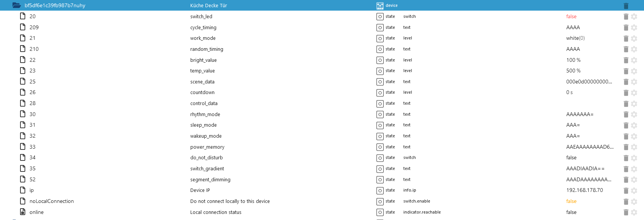Delete the scene_data state object
644x220 pixels.
click(626, 82)
